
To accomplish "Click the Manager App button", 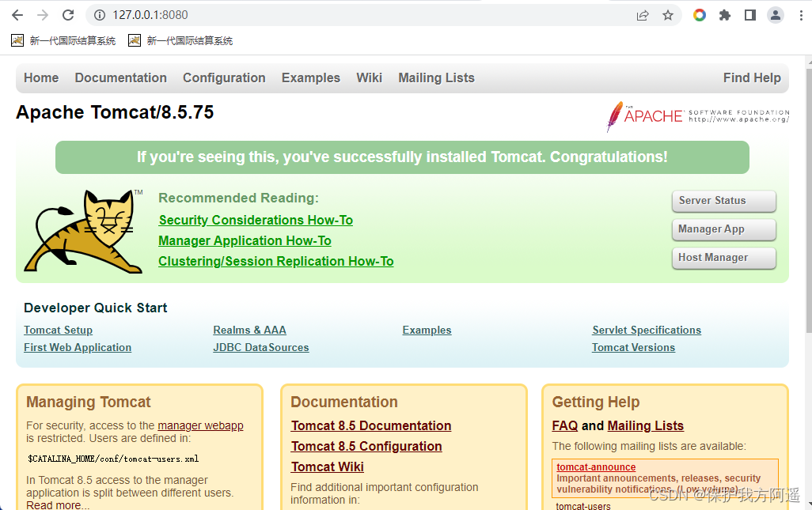I will coord(724,229).
